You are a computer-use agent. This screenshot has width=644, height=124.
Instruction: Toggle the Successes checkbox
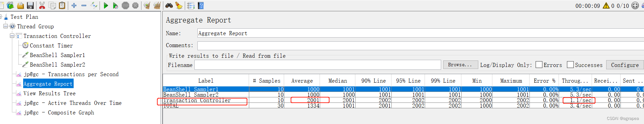coord(570,65)
